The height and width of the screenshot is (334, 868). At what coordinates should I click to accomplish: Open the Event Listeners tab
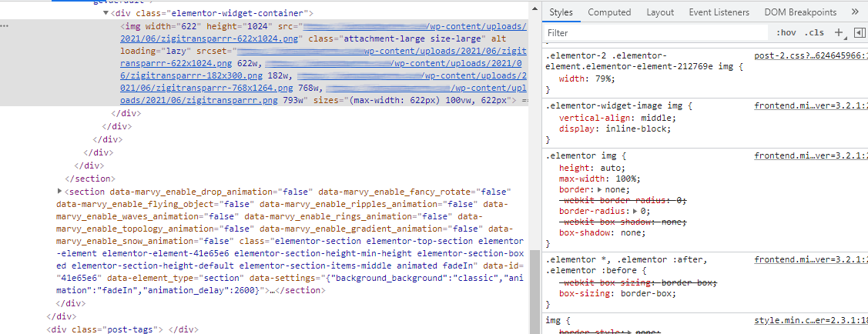(x=719, y=12)
